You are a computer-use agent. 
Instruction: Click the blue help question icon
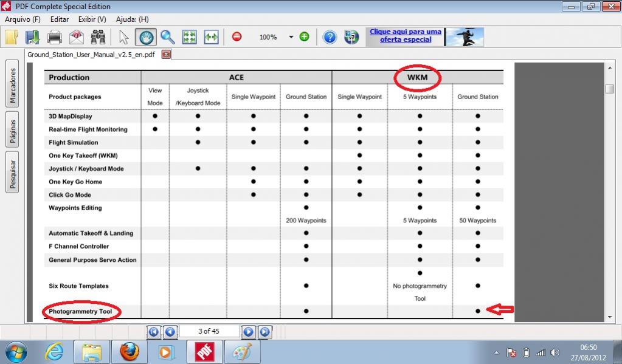[330, 37]
